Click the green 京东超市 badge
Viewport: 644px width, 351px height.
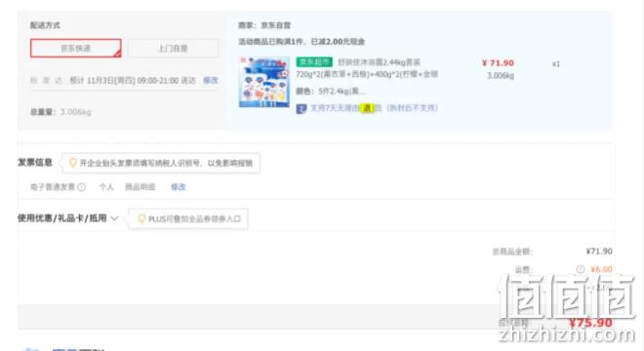pos(314,62)
